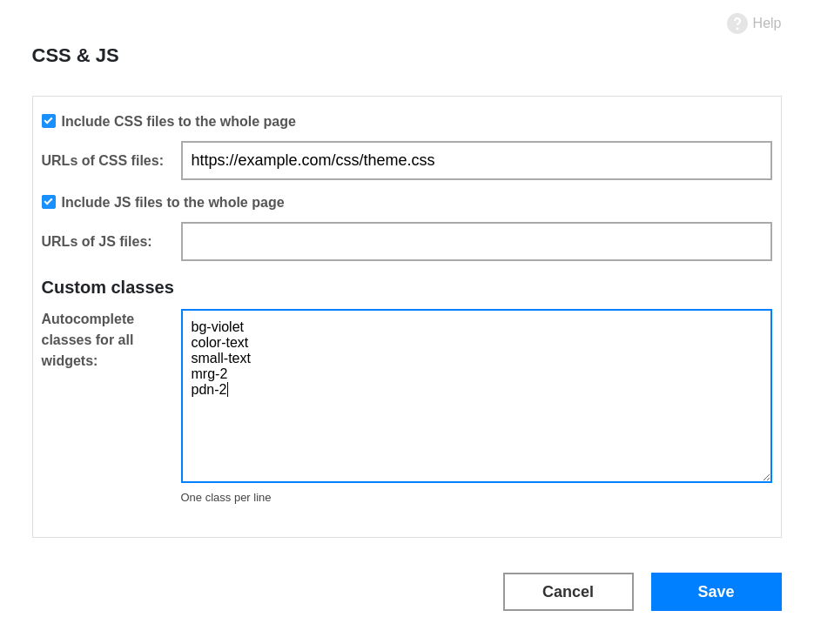The height and width of the screenshot is (644, 814).
Task: Uncheck Include CSS files checkbox
Action: coord(49,121)
